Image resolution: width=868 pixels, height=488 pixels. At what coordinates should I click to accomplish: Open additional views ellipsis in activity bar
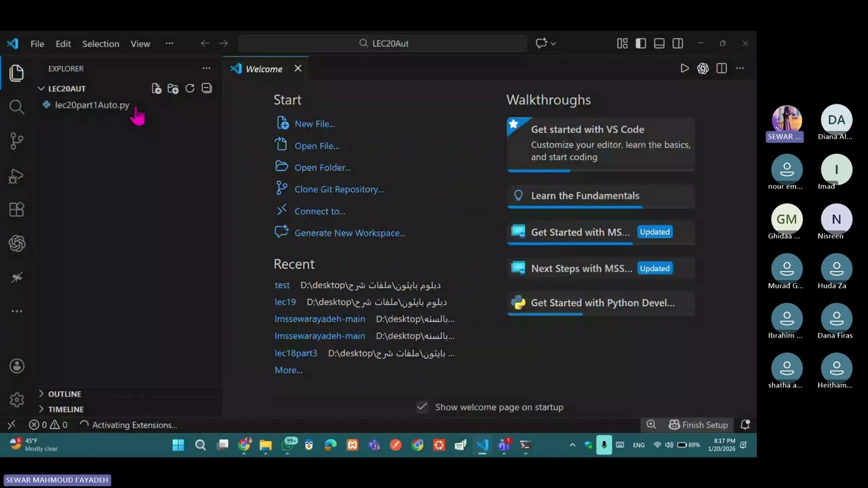17,311
